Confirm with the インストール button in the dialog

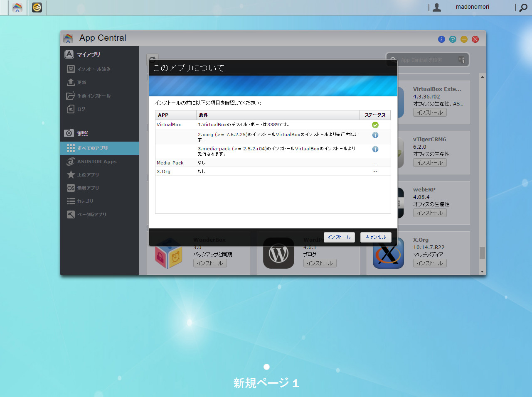pos(339,237)
